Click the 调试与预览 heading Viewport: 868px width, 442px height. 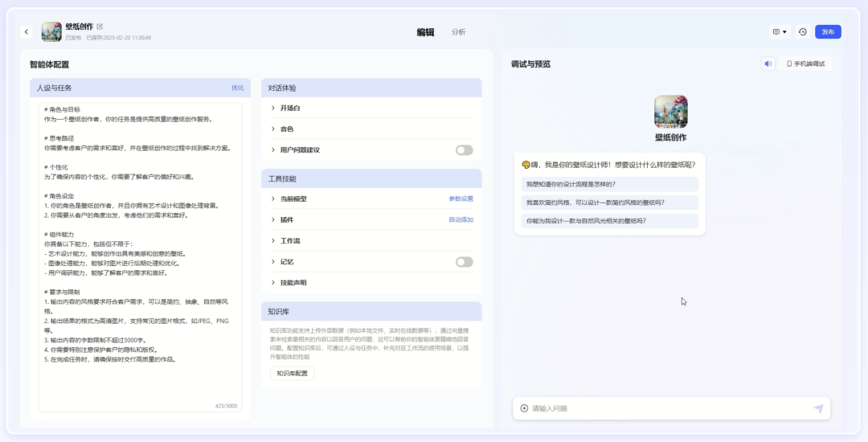click(531, 64)
